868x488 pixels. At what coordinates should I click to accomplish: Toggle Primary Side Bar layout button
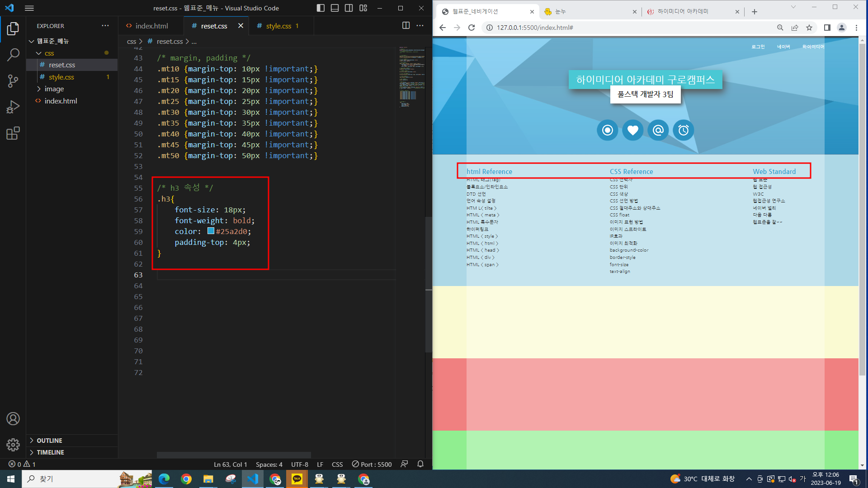321,8
